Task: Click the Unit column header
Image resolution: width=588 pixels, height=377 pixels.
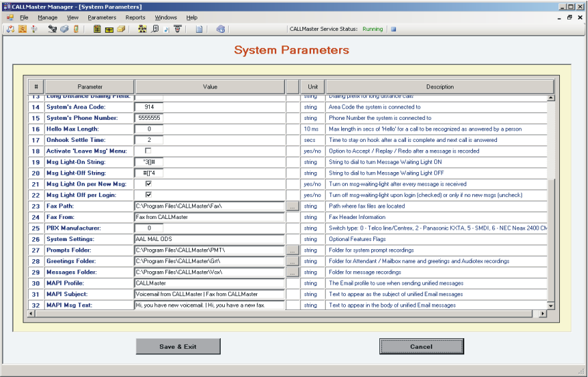Action: (x=313, y=87)
